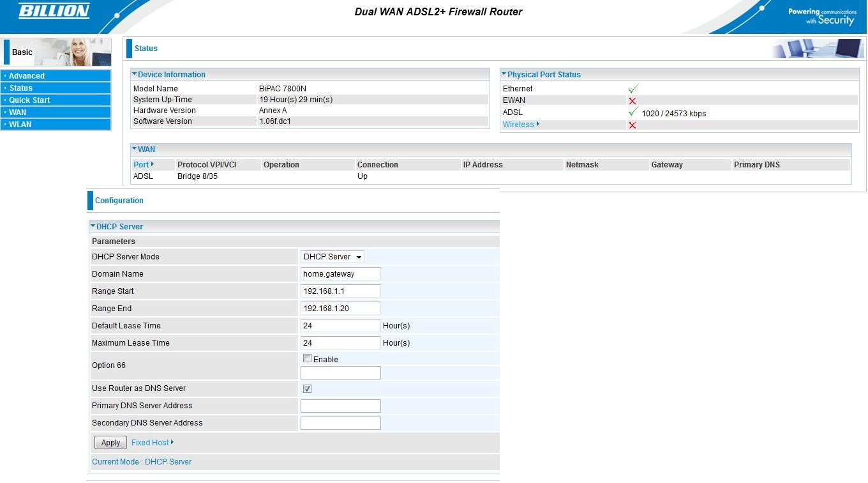
Task: Click the Ethernet green check status icon
Action: pyautogui.click(x=633, y=89)
